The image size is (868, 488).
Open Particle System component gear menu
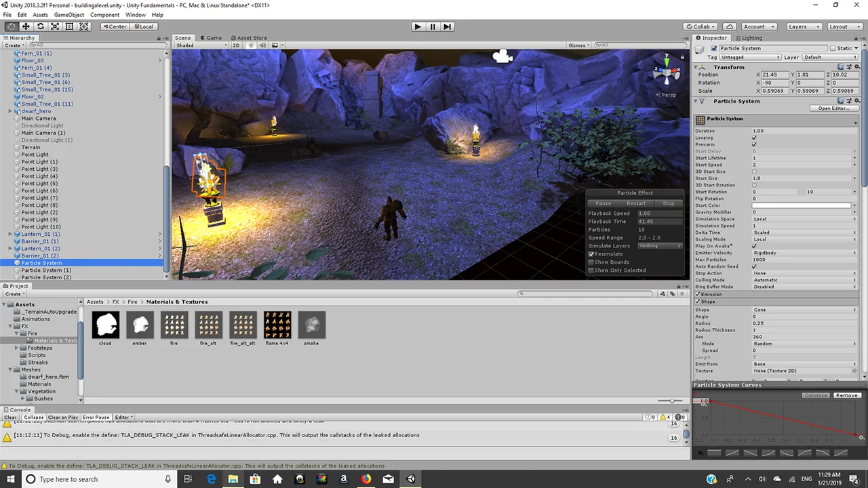point(856,101)
